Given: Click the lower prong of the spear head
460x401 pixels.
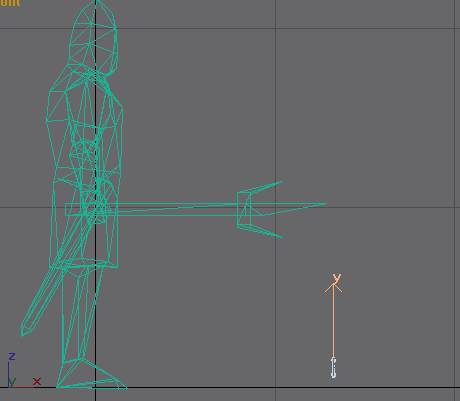Looking at the screenshot, I should (x=267, y=231).
